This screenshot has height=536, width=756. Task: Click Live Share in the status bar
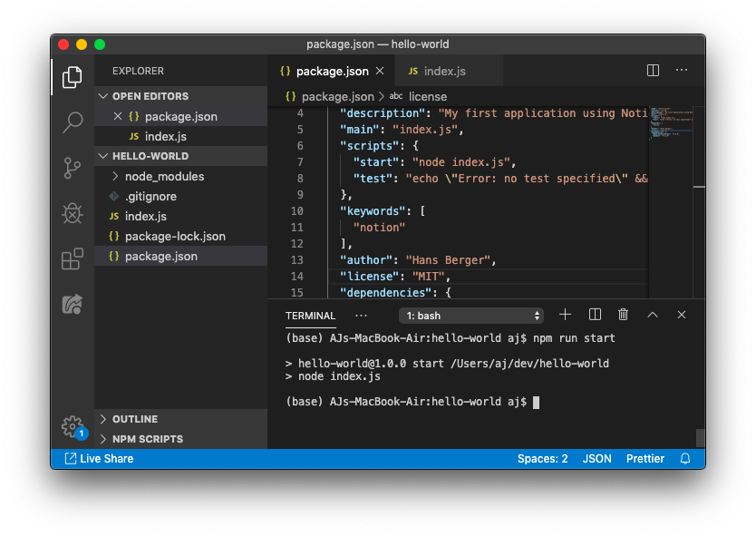[x=99, y=459]
